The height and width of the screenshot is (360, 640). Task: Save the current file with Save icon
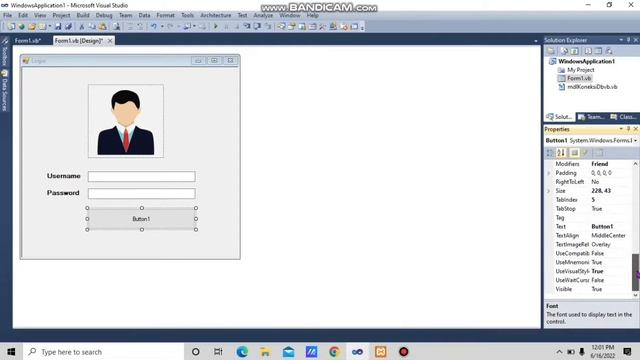[x=58, y=27]
